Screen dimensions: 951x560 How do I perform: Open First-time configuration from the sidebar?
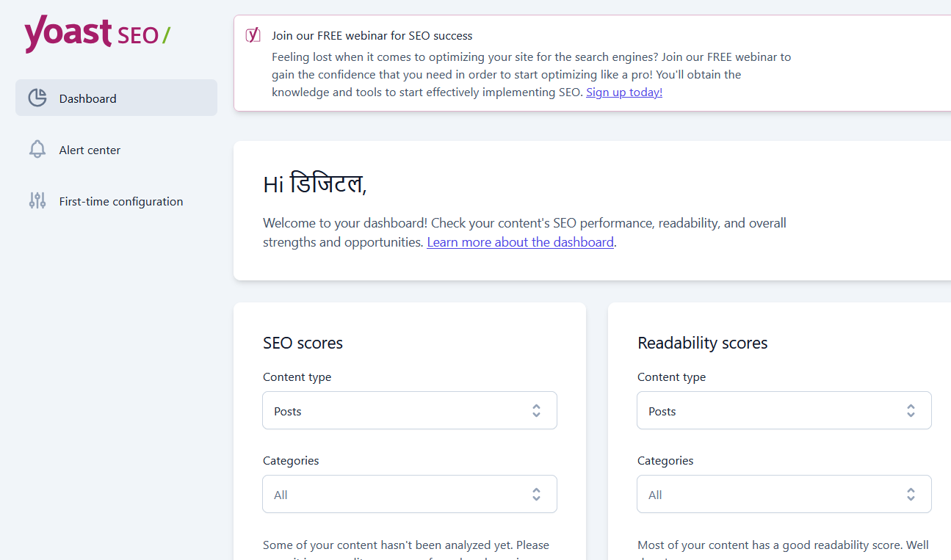[x=121, y=201]
